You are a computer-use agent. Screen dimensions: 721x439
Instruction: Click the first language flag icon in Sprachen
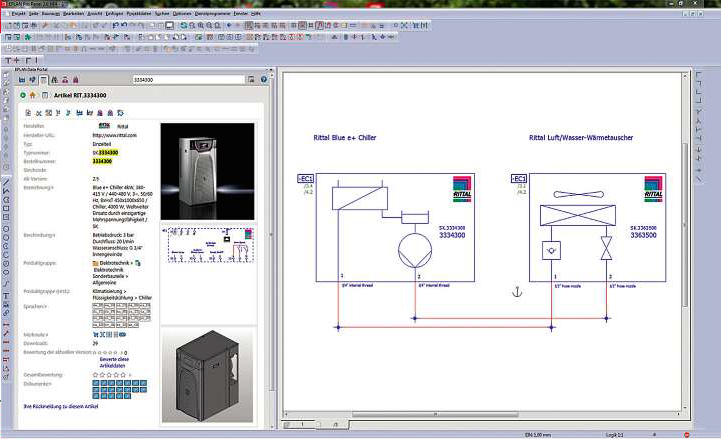(98, 306)
